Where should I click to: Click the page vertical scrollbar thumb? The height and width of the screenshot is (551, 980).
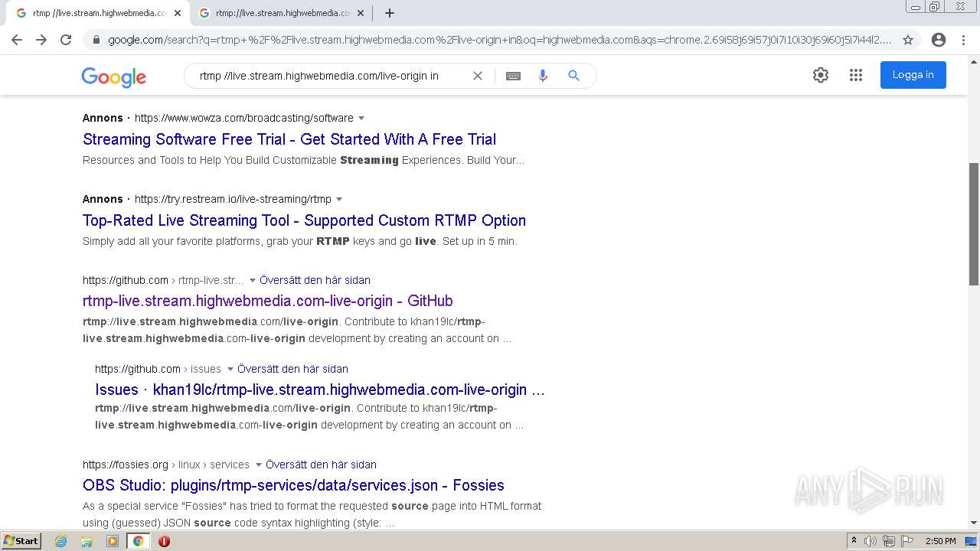click(974, 223)
